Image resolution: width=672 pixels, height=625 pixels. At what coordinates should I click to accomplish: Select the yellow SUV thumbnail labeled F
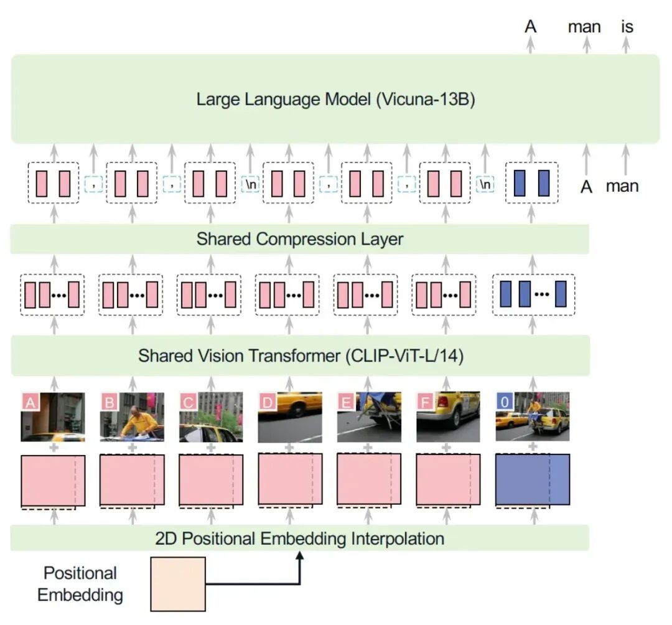(x=448, y=416)
